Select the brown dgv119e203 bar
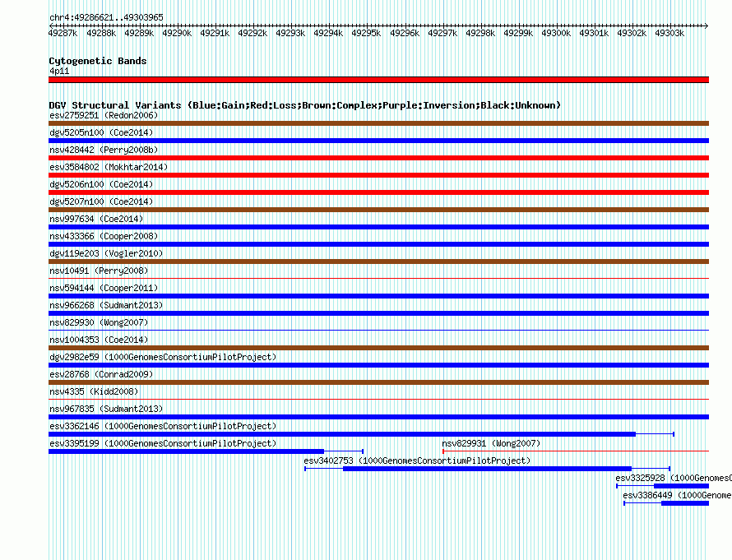Screen dimensions: 732x560 (x=378, y=261)
